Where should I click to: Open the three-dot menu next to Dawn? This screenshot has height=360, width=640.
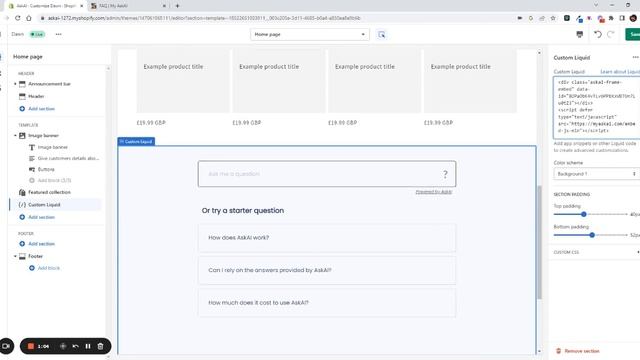[x=58, y=34]
